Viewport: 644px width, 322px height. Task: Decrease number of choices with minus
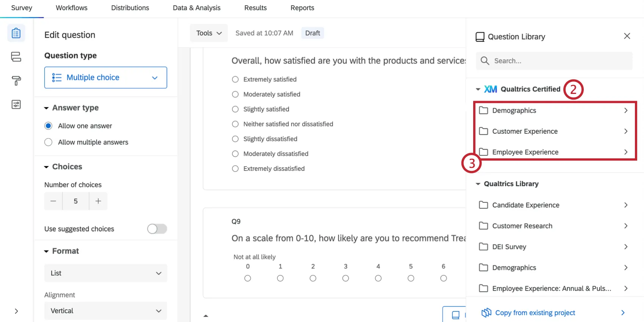tap(53, 201)
